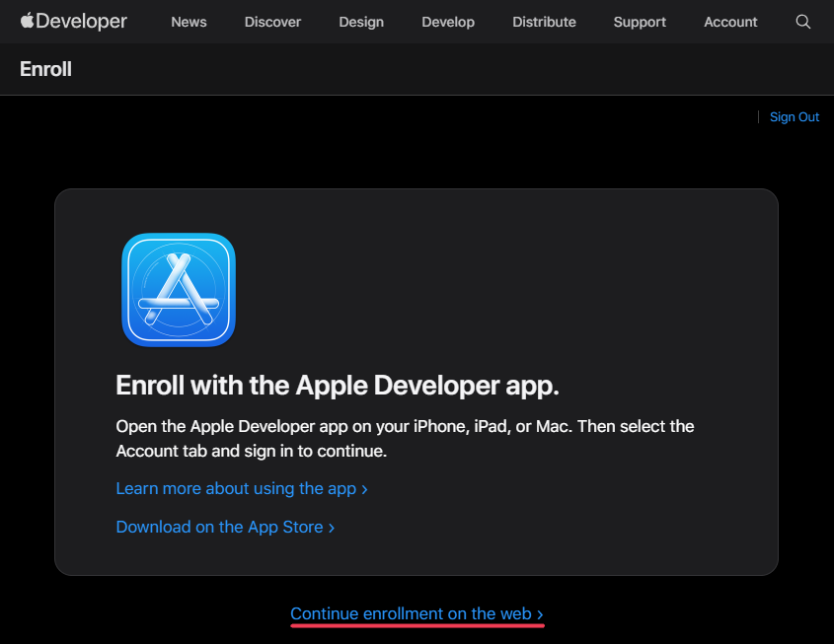
Task: Click the Developer wordmark logo
Action: [x=84, y=21]
